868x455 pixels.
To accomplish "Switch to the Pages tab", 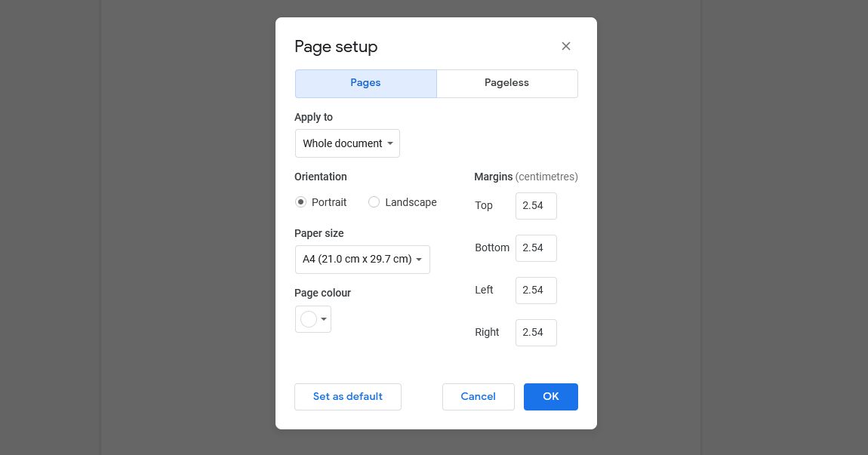I will click(x=365, y=83).
